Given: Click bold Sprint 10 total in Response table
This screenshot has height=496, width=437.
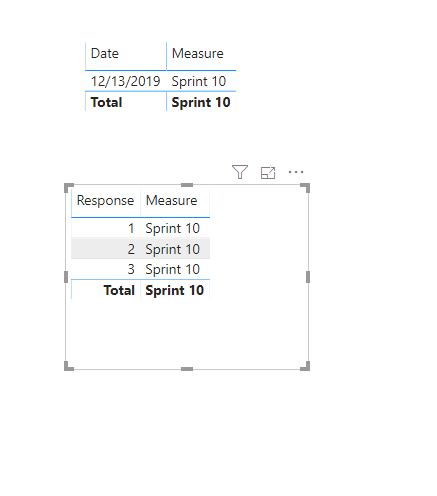Looking at the screenshot, I should [x=175, y=290].
